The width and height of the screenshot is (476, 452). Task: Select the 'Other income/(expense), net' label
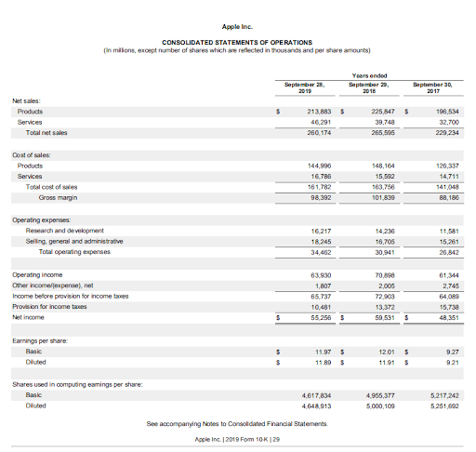pyautogui.click(x=53, y=286)
